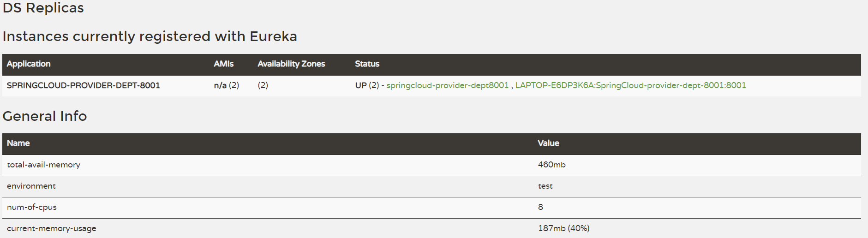
Task: Click the DS Replicas heading
Action: pos(43,8)
